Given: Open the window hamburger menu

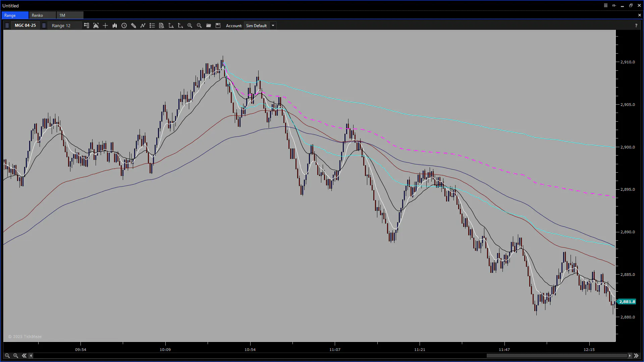Looking at the screenshot, I should (x=606, y=5).
